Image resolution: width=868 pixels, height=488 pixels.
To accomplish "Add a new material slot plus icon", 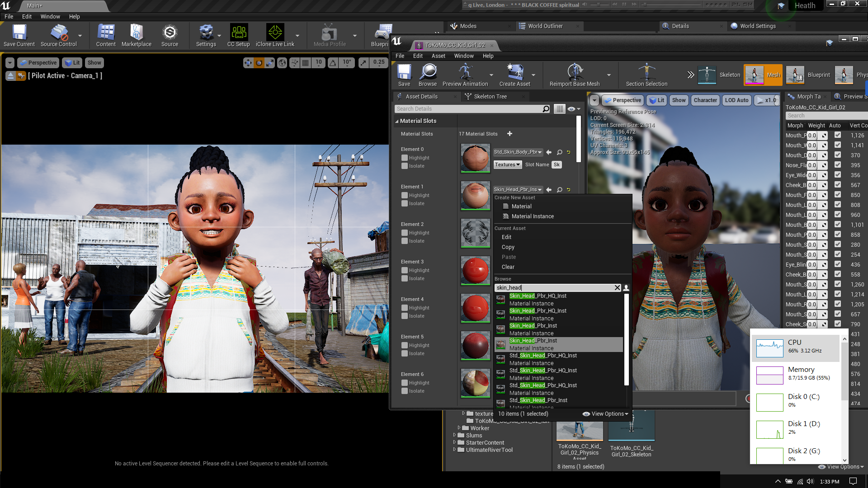I will click(509, 134).
